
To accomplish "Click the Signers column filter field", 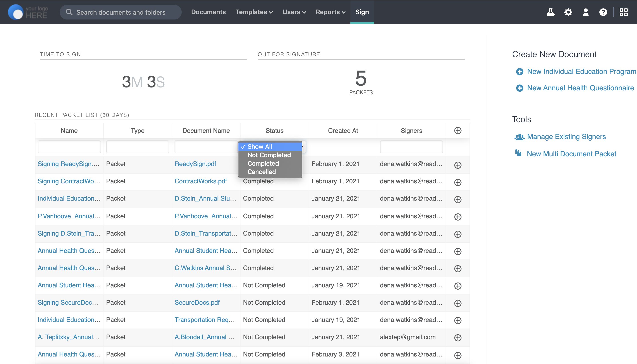I will tap(411, 147).
